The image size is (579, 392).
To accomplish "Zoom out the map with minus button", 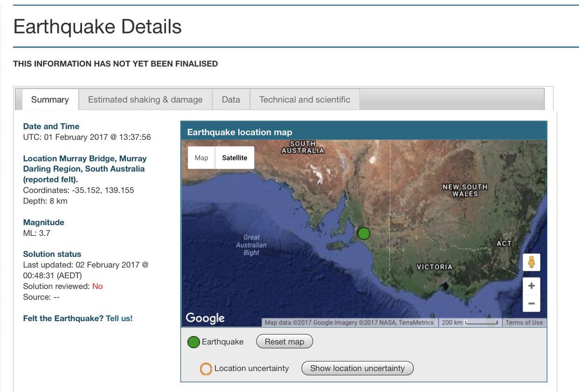I will point(531,303).
